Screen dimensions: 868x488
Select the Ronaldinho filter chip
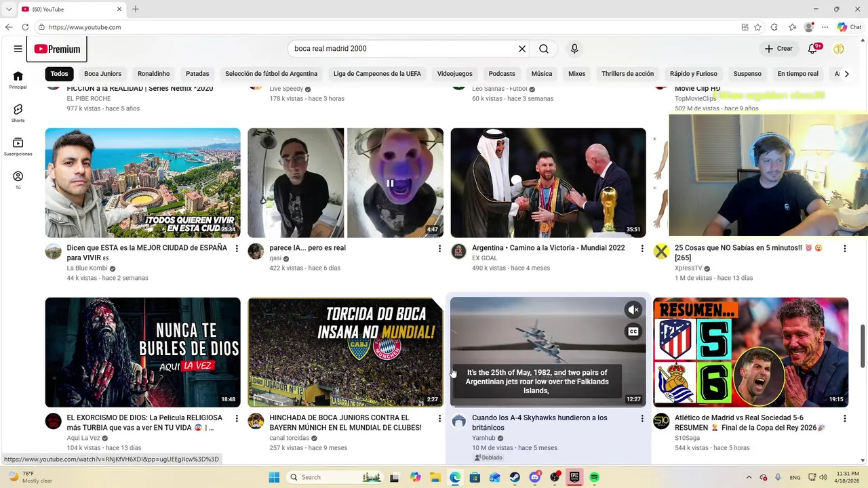pyautogui.click(x=154, y=74)
